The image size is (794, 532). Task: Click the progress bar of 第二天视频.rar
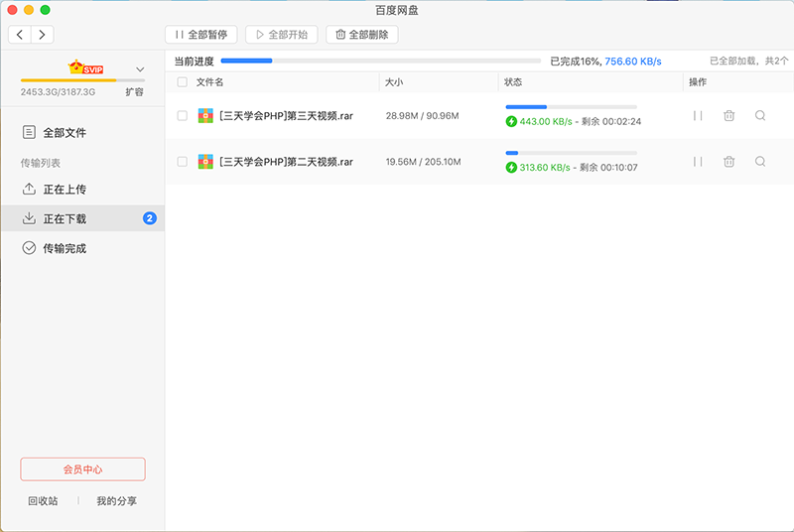572,153
